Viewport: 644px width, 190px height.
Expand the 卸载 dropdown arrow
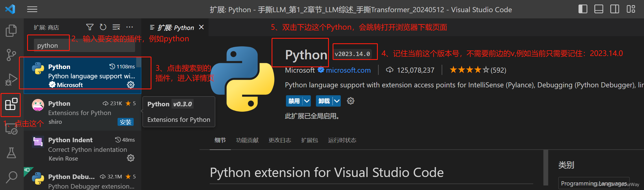click(337, 101)
